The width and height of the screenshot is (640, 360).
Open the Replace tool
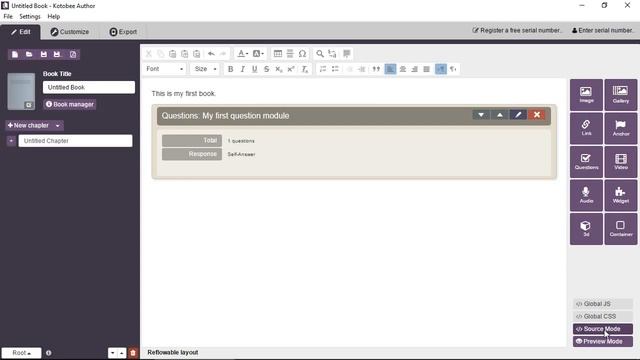(332, 54)
